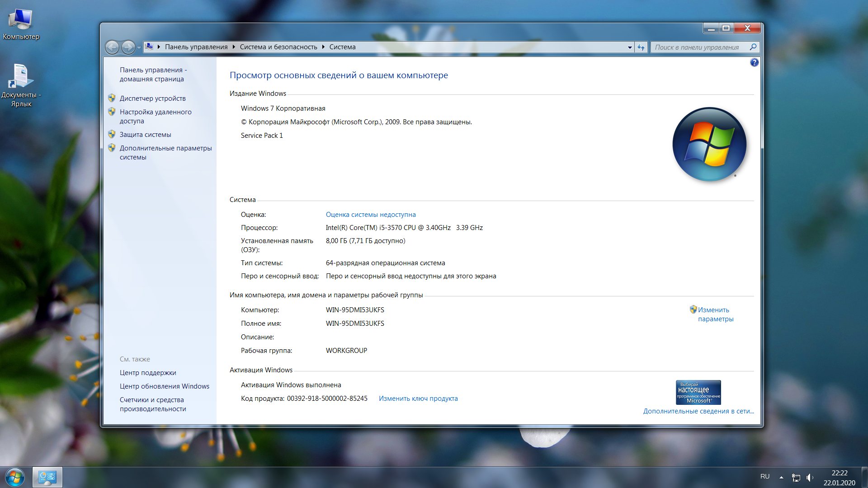Click shield icon beside Дополнительные параметры системы
Screen dimensions: 868x488
112,147
